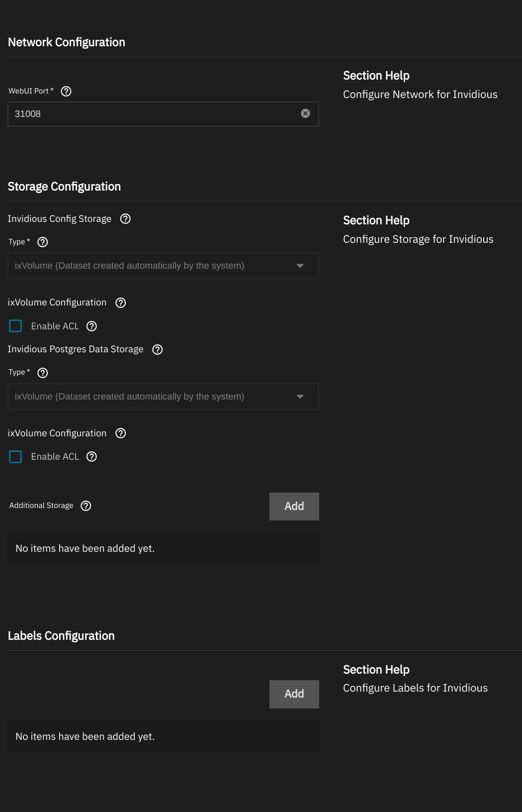
Task: Show help for Invidious Config Storage
Action: click(x=125, y=219)
